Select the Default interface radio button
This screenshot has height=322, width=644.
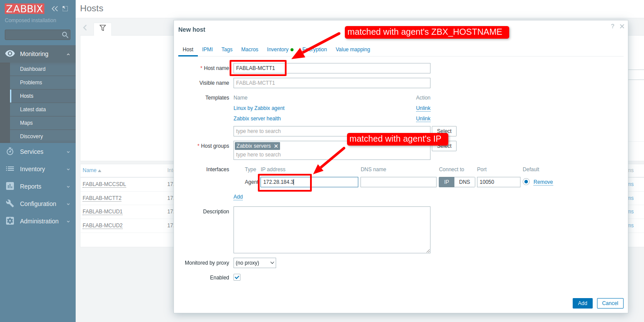(x=526, y=182)
